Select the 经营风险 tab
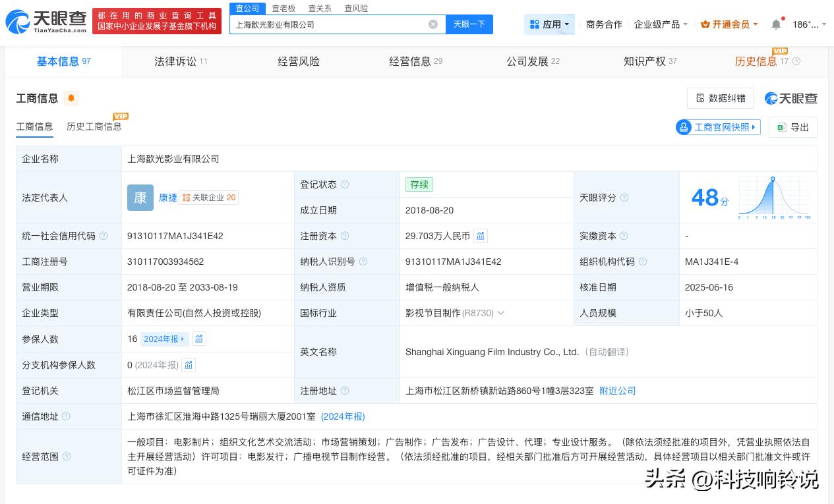This screenshot has width=834, height=504. point(299,61)
